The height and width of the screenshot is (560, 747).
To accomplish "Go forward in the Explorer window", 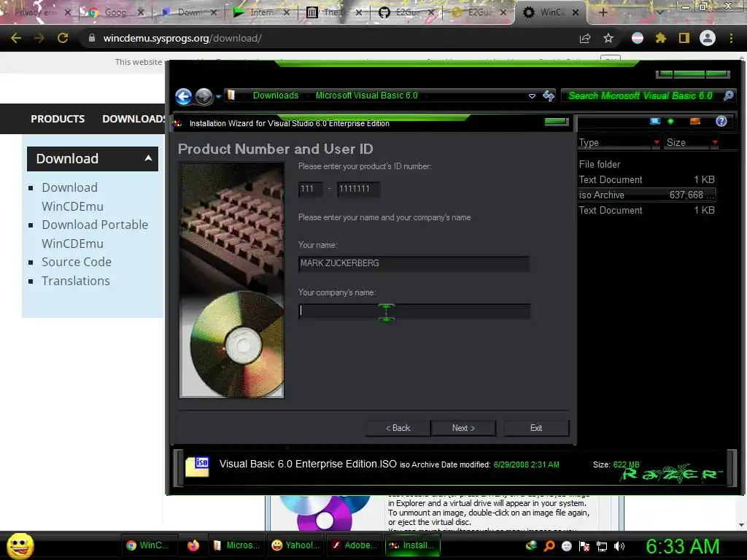I will click(x=204, y=97).
